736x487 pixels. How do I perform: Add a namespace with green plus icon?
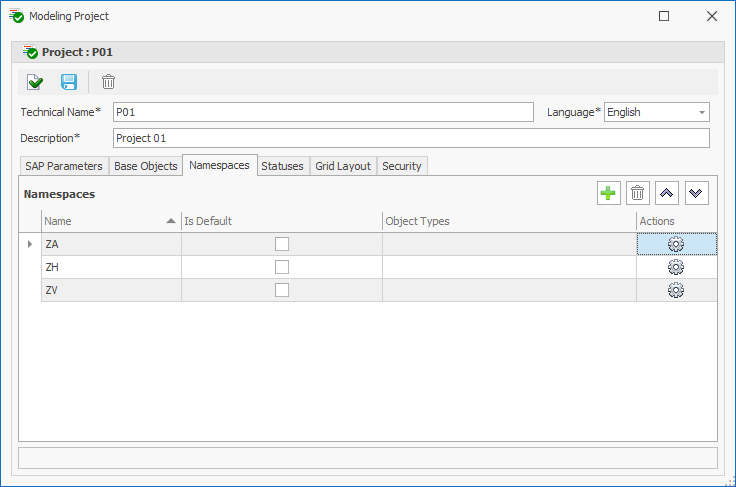[x=608, y=193]
